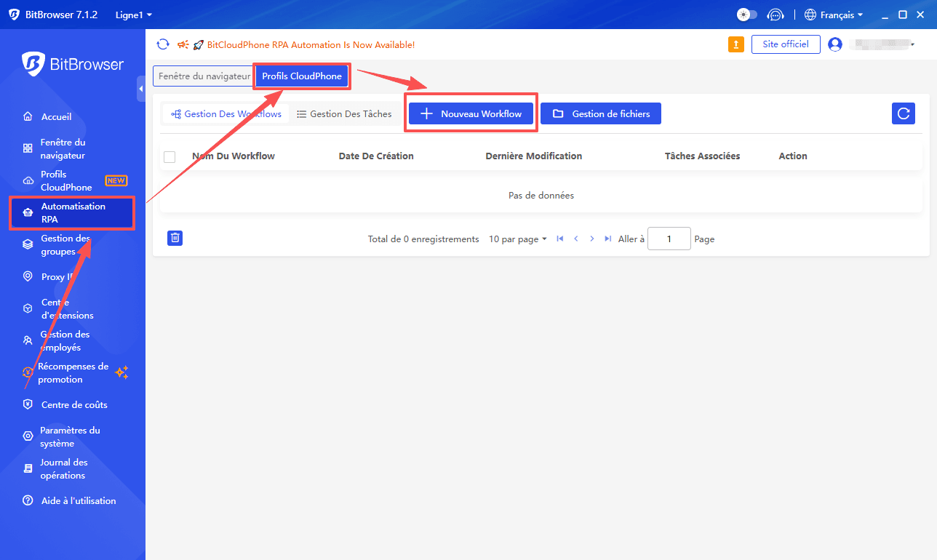Select Automatisation RPA in sidebar
Viewport: 937px width, 560px height.
73,213
